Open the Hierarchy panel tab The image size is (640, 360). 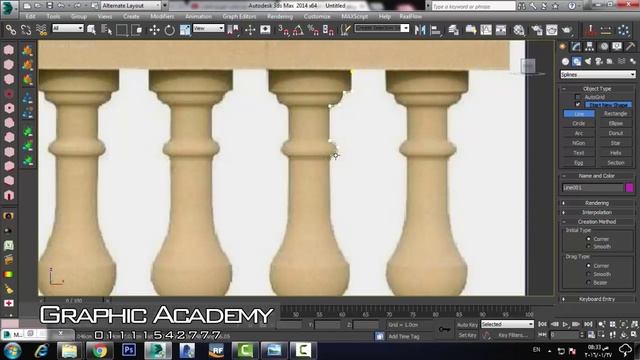pos(589,47)
